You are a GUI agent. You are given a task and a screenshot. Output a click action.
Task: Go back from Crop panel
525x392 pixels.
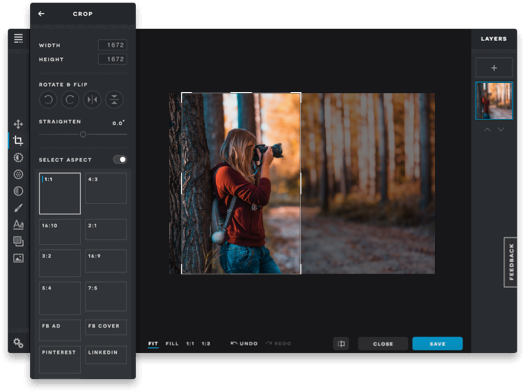[x=41, y=14]
